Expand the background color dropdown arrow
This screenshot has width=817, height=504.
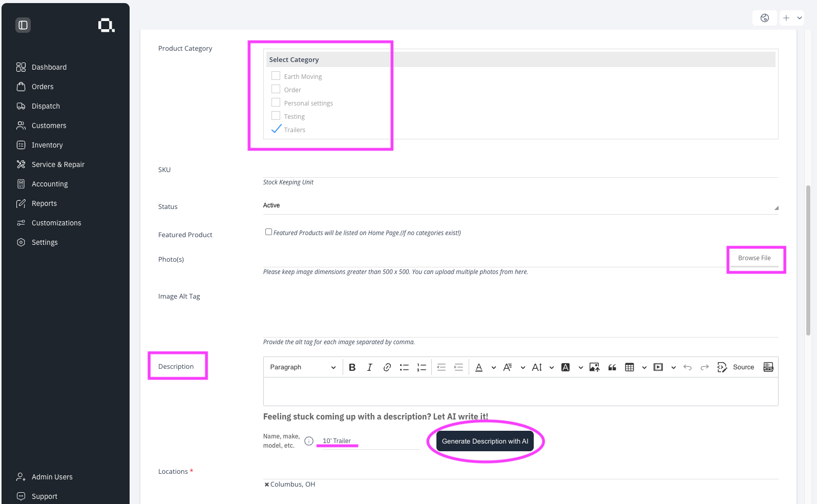click(581, 367)
